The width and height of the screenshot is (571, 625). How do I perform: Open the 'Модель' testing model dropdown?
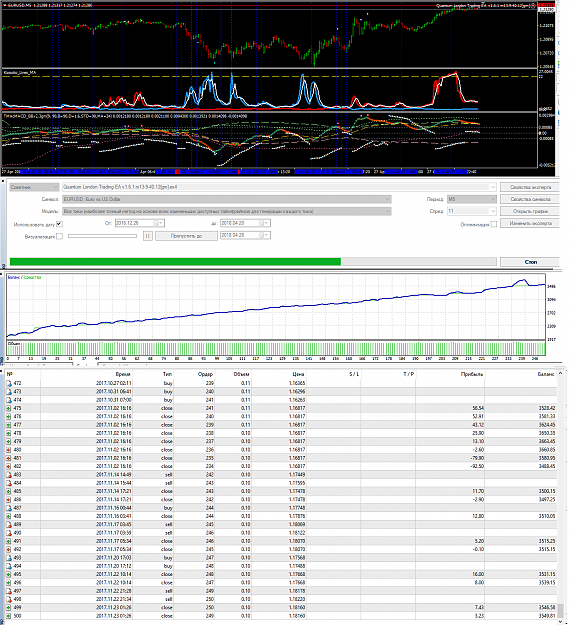point(227,211)
